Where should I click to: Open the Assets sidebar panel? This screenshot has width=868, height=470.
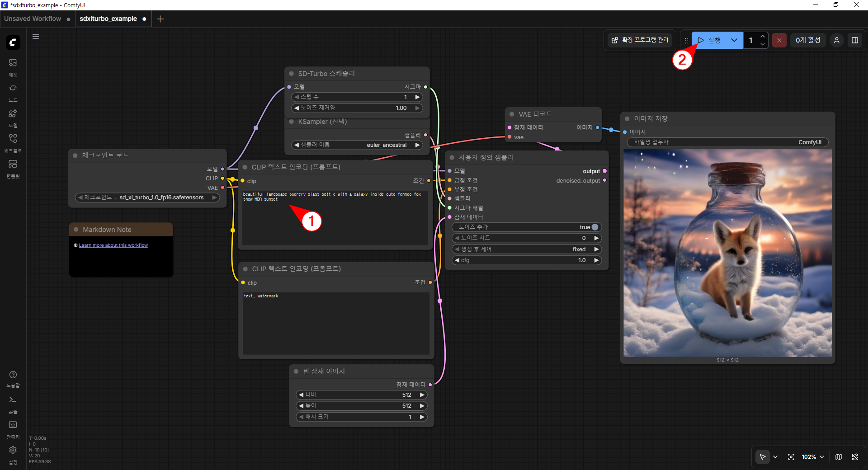pyautogui.click(x=13, y=66)
